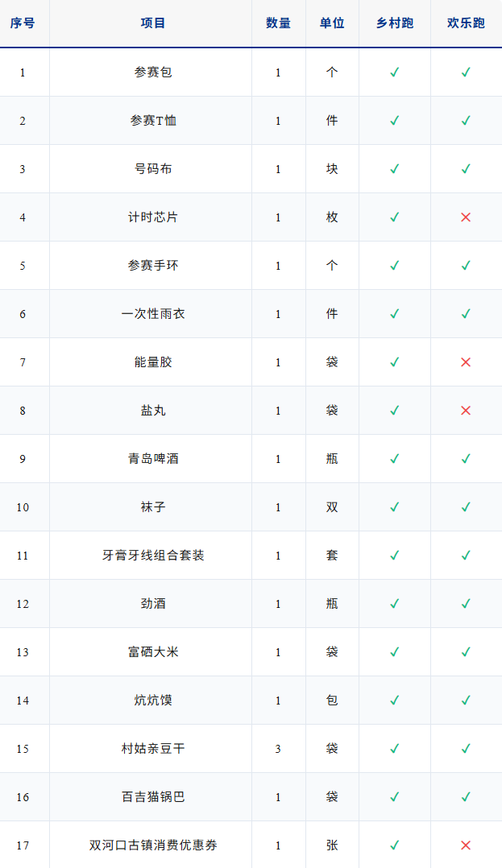
Task: Click quantity 3 in 村姑亲豆干 row
Action: 278,749
